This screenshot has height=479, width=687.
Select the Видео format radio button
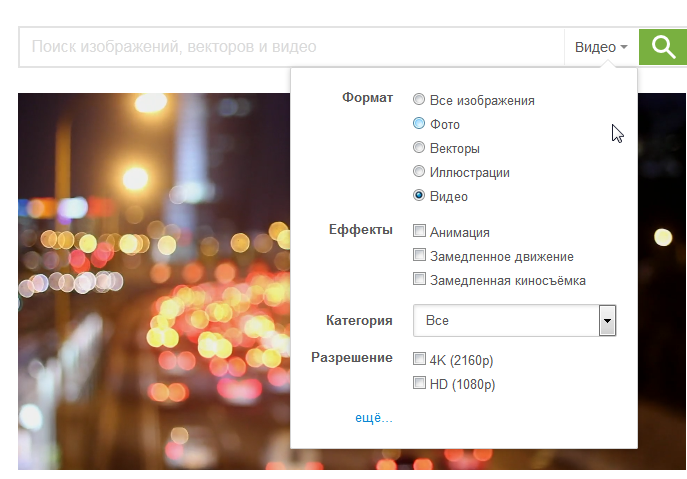419,196
